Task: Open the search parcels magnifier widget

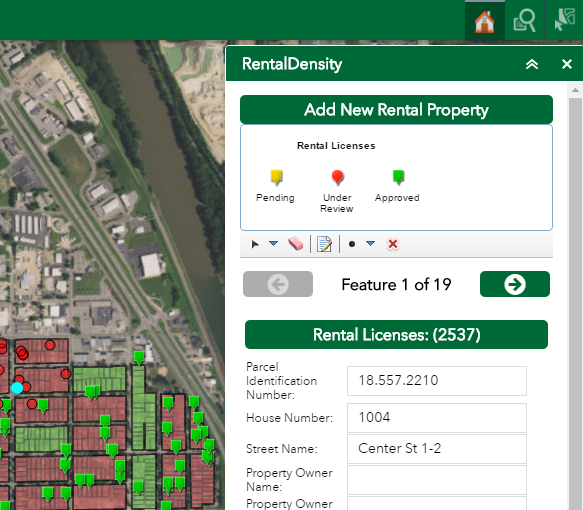Action: point(524,21)
